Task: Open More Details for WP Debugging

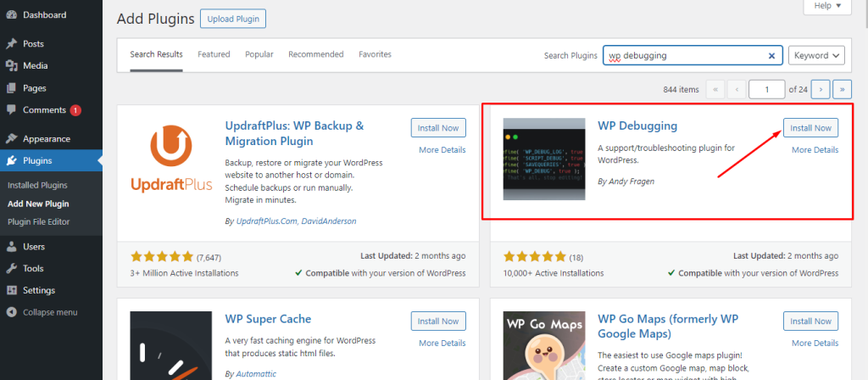Action: [x=815, y=150]
